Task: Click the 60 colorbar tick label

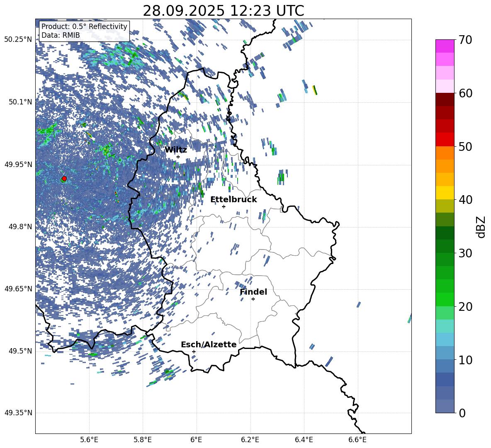Action: (465, 93)
